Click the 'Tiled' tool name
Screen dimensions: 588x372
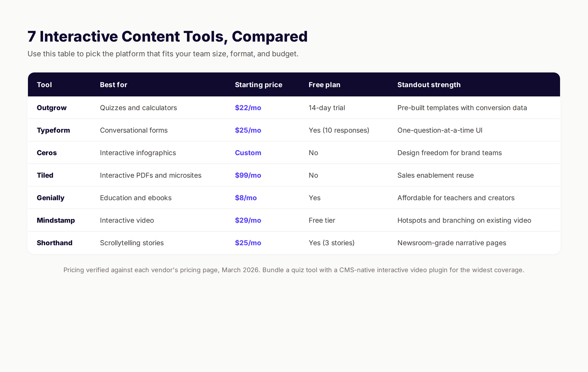[45, 175]
